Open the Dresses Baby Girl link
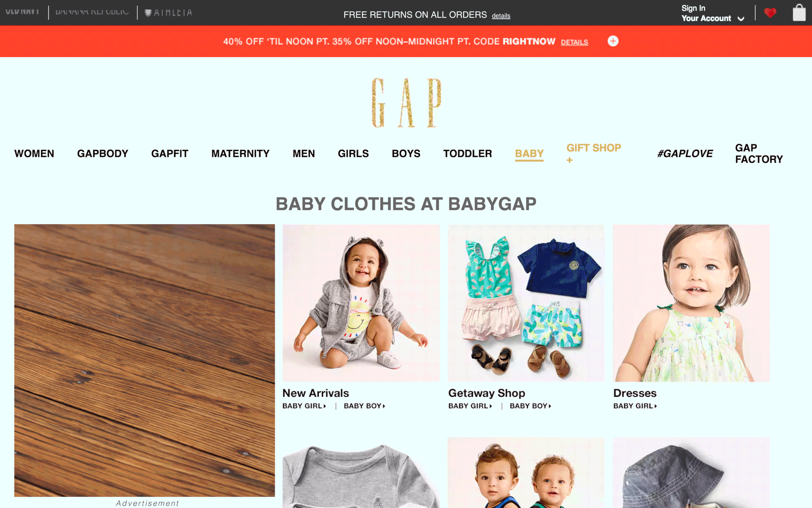Screen dimensions: 812x508 635,406
